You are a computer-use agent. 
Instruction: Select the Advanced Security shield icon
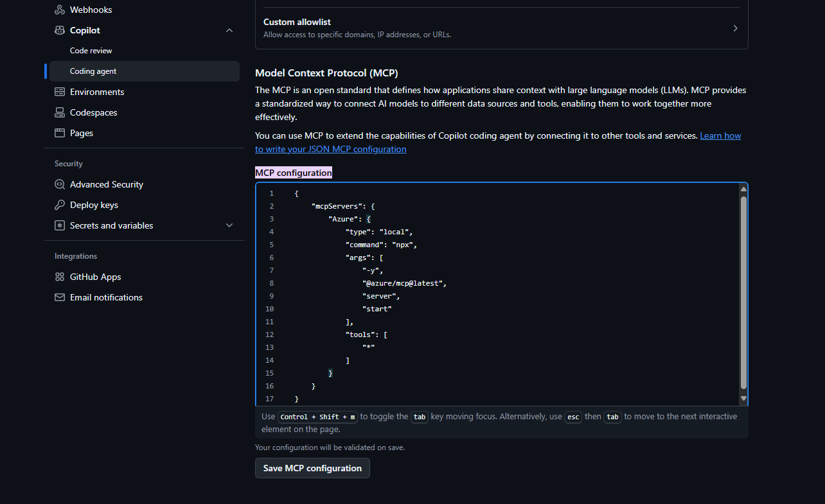click(60, 184)
